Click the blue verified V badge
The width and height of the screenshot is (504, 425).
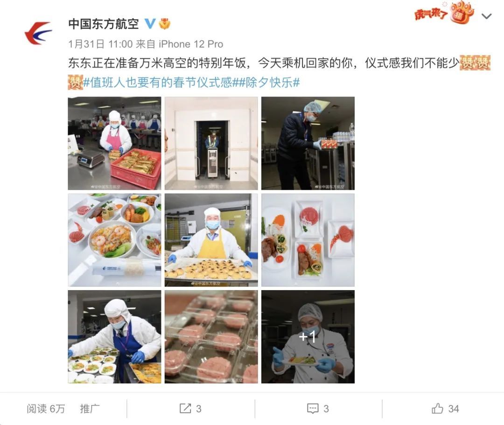(150, 24)
